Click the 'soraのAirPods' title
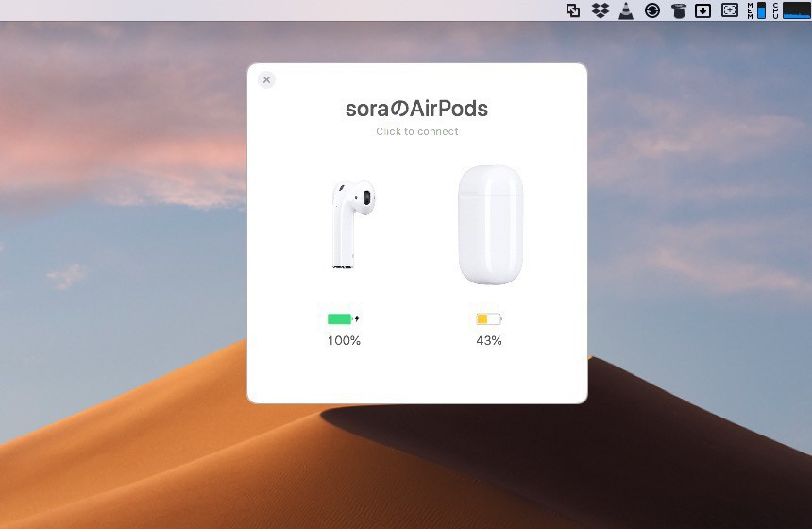This screenshot has height=529, width=812. (417, 109)
